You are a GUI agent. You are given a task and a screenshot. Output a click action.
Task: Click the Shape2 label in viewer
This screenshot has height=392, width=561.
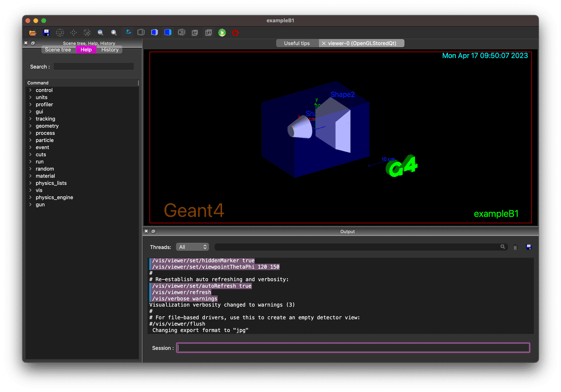[343, 94]
